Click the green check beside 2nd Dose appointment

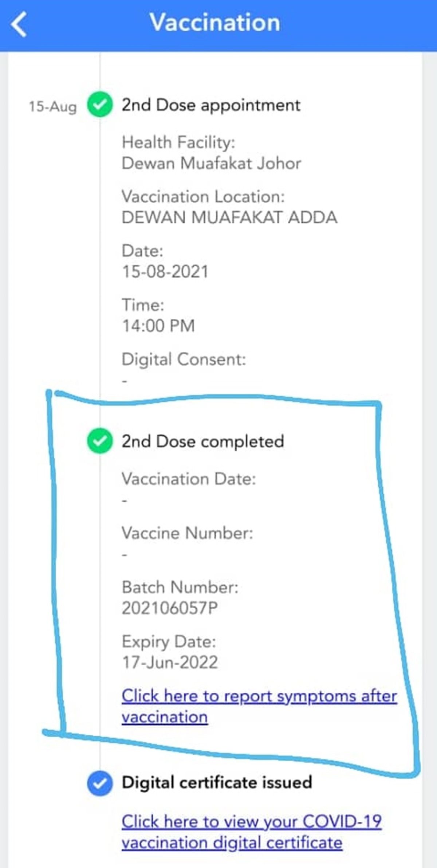(99, 105)
